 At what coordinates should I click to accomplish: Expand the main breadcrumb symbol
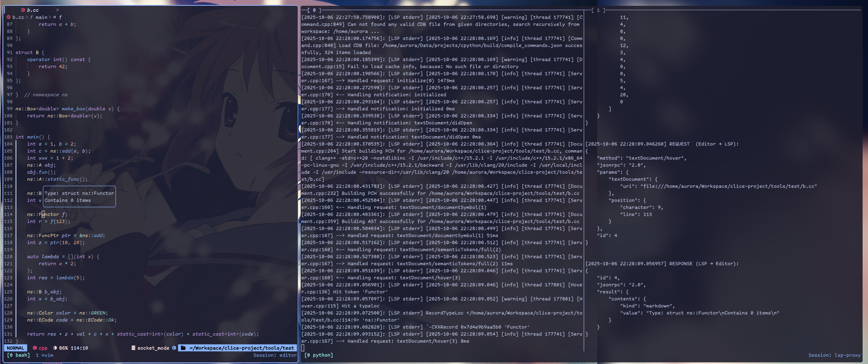pos(41,17)
